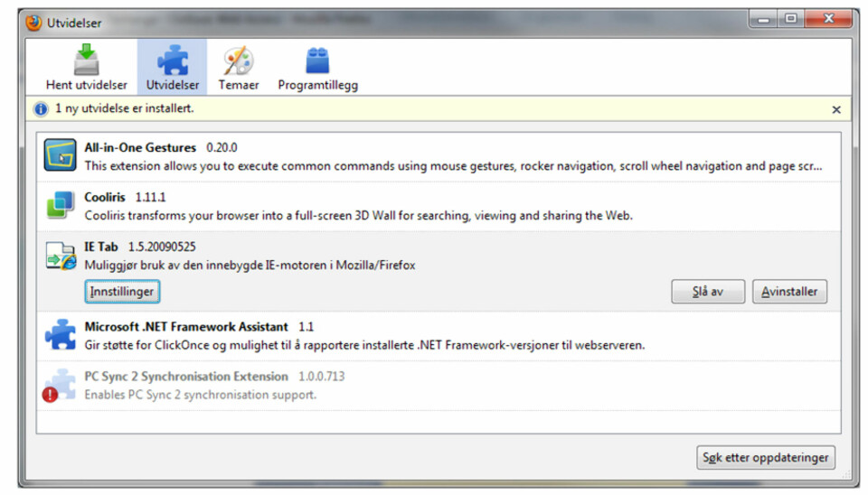This screenshot has width=868, height=495.
Task: Select the Utvidelser puzzle piece icon
Action: click(173, 60)
